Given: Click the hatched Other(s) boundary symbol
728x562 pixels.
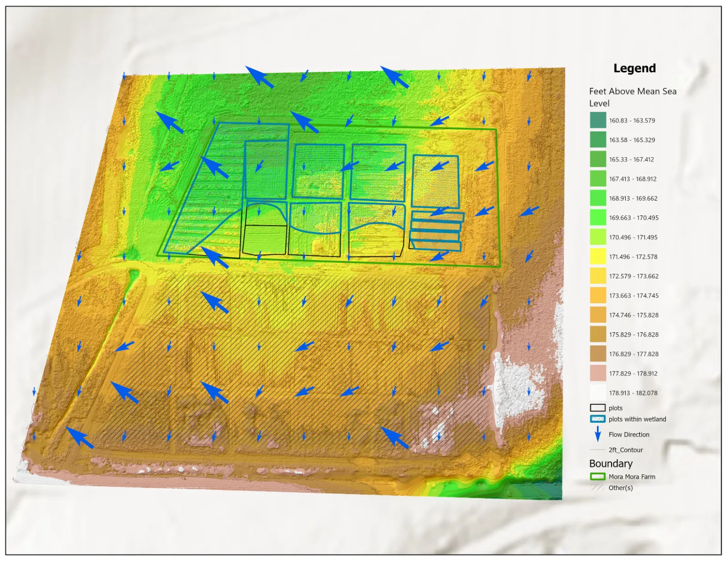Looking at the screenshot, I should point(598,487).
